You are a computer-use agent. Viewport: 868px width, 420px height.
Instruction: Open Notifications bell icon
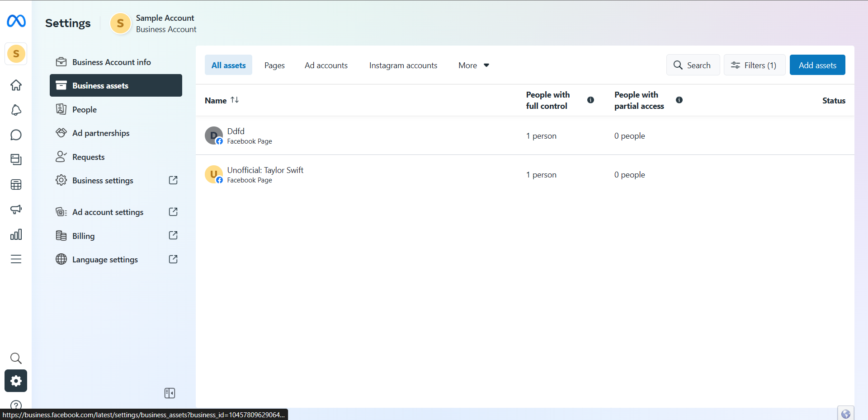[x=16, y=110]
